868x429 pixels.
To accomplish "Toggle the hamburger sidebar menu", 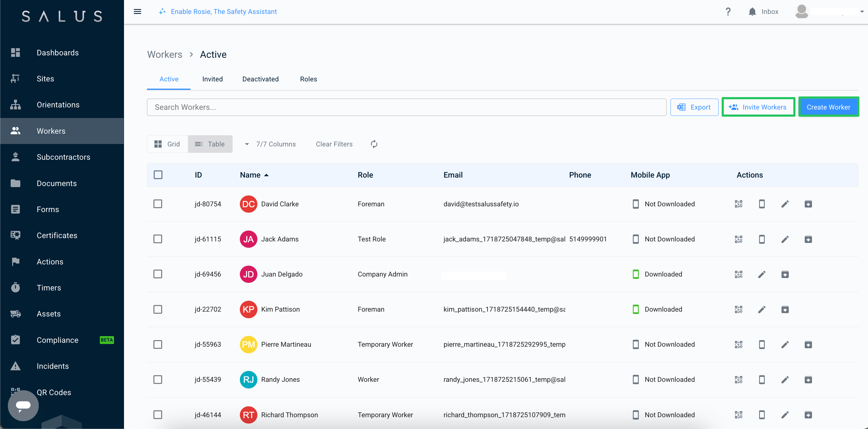I will pyautogui.click(x=138, y=12).
